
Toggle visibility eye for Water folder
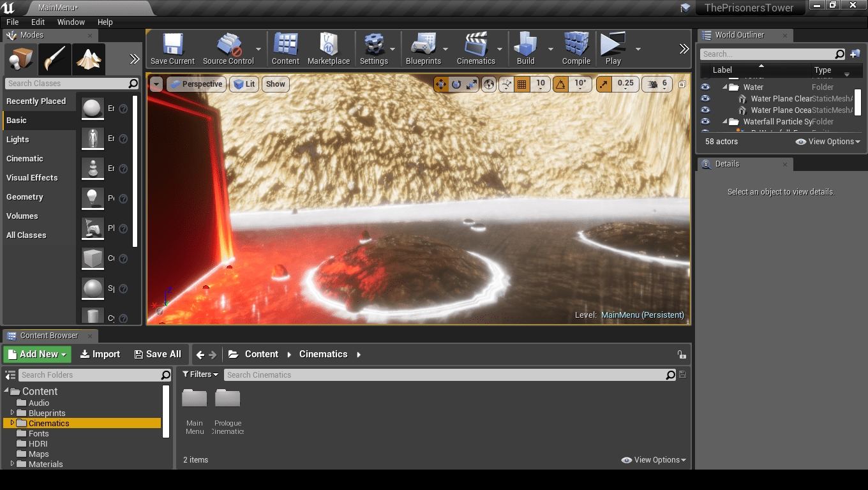[705, 87]
